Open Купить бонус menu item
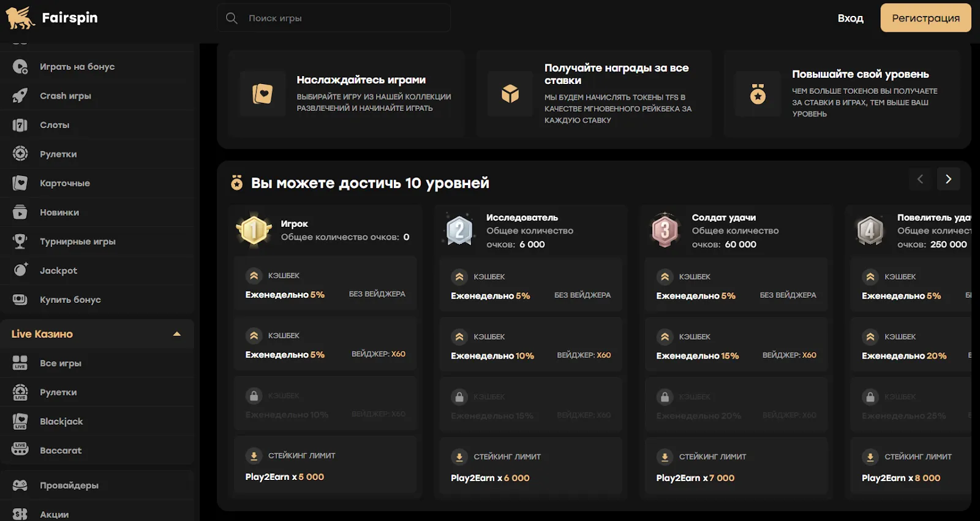The image size is (980, 521). click(x=97, y=300)
